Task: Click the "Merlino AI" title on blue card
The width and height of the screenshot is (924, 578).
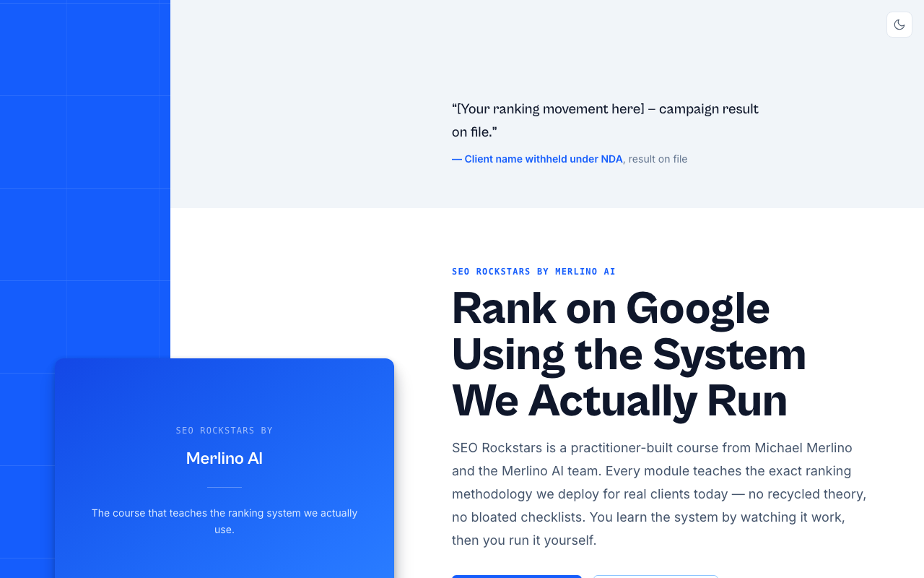Action: (225, 458)
